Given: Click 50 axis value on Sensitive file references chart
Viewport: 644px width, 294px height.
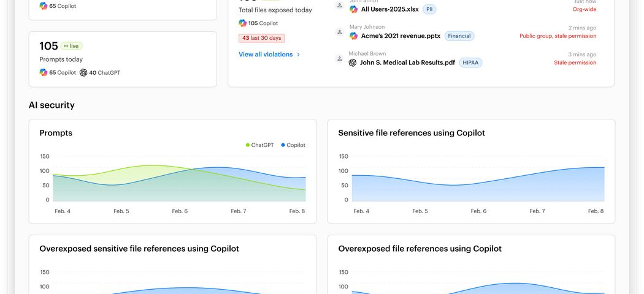Looking at the screenshot, I should pyautogui.click(x=345, y=186).
